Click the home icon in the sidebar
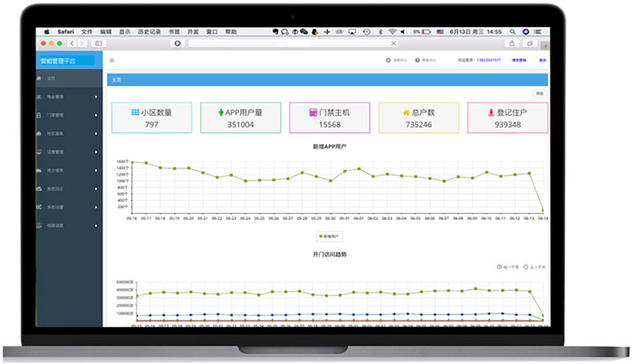This screenshot has height=364, width=634. tap(39, 79)
